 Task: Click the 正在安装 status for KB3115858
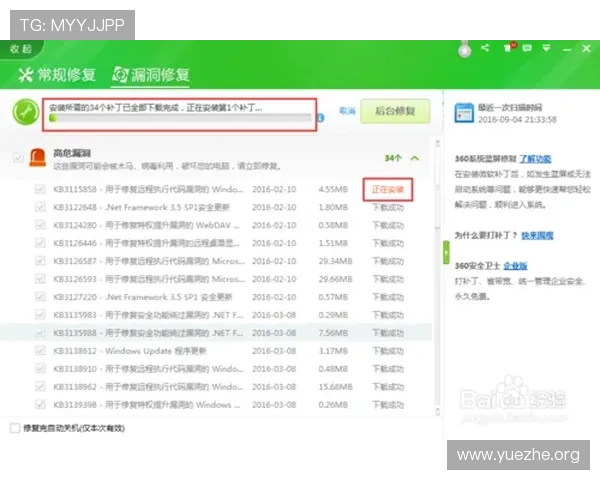click(388, 189)
